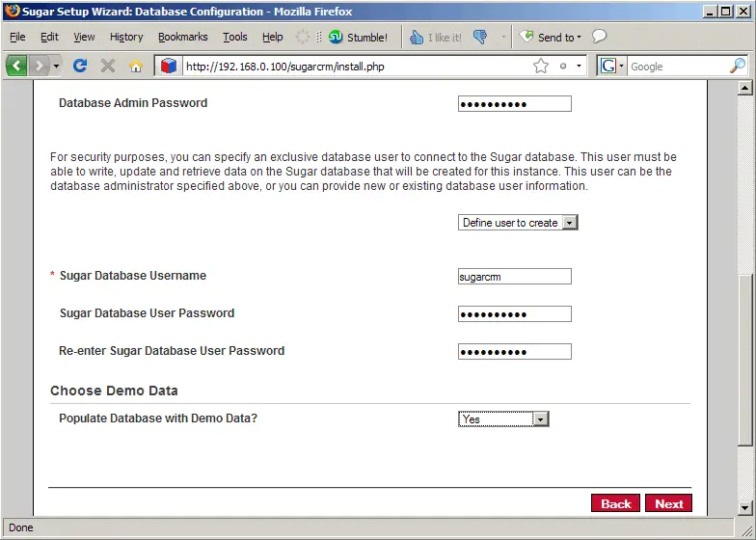Open the Google search engine selector dropdown
Viewport: 756px width, 540px height.
(611, 66)
